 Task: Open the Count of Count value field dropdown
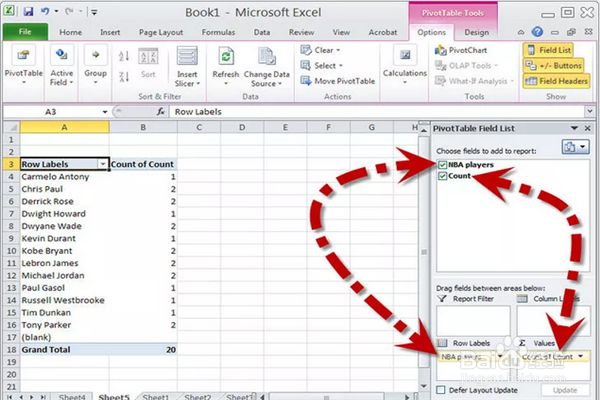(x=580, y=356)
